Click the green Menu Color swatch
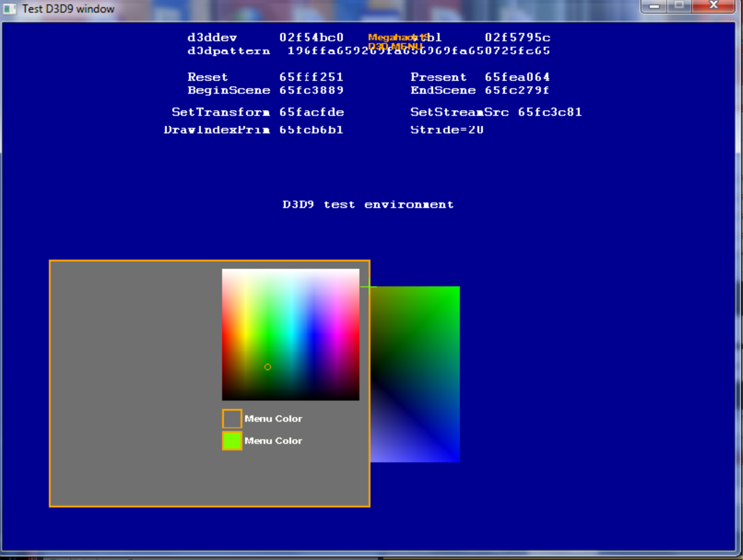Viewport: 743px width, 560px height. coord(232,440)
